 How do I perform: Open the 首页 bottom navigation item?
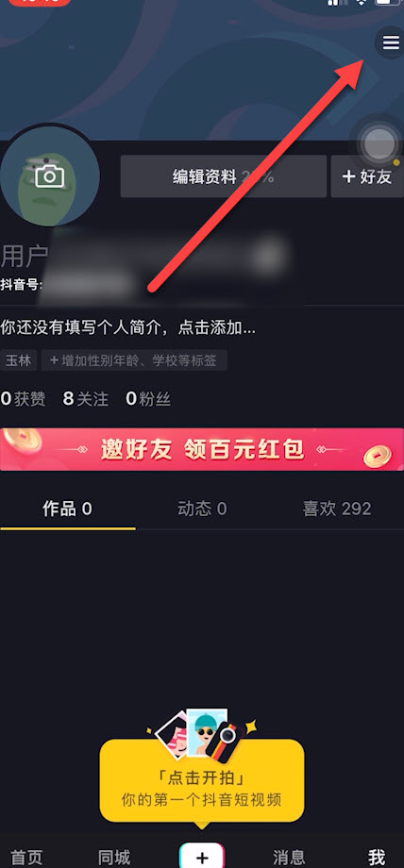(26, 857)
